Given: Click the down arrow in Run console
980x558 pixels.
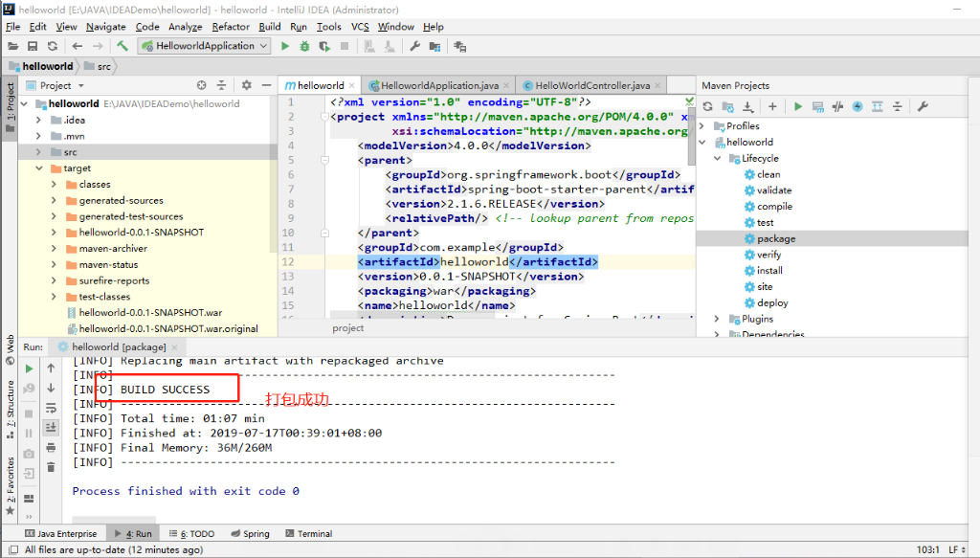Looking at the screenshot, I should tap(52, 388).
